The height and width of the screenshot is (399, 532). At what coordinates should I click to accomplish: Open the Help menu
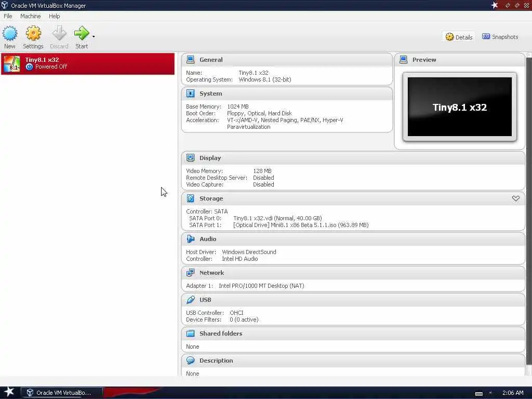tap(54, 16)
